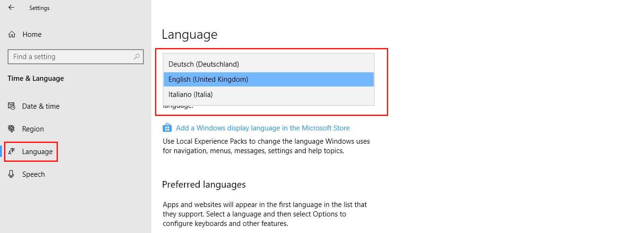Image resolution: width=644 pixels, height=233 pixels.
Task: Go back using the arrow icon
Action: click(11, 8)
